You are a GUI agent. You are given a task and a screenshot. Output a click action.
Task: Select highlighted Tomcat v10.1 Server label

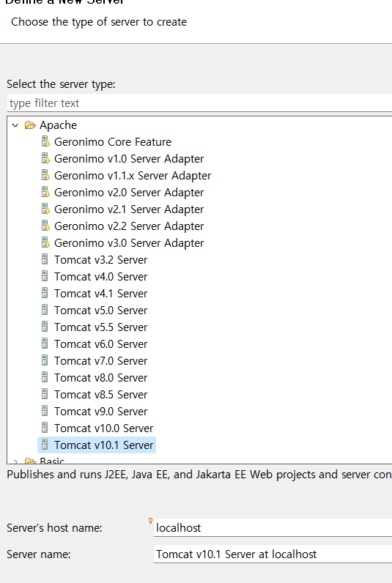click(x=104, y=445)
